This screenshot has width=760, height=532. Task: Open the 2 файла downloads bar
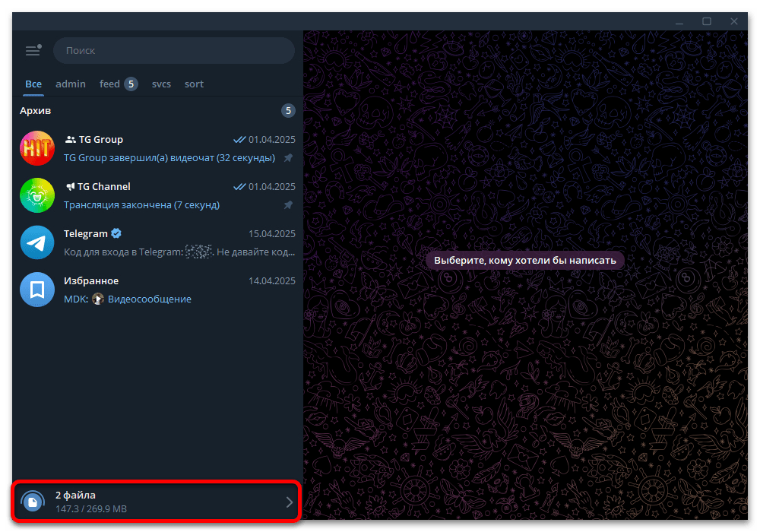pyautogui.click(x=156, y=502)
